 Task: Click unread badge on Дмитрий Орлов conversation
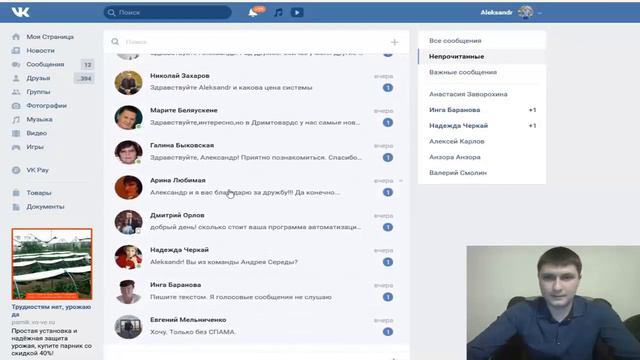[x=388, y=227]
